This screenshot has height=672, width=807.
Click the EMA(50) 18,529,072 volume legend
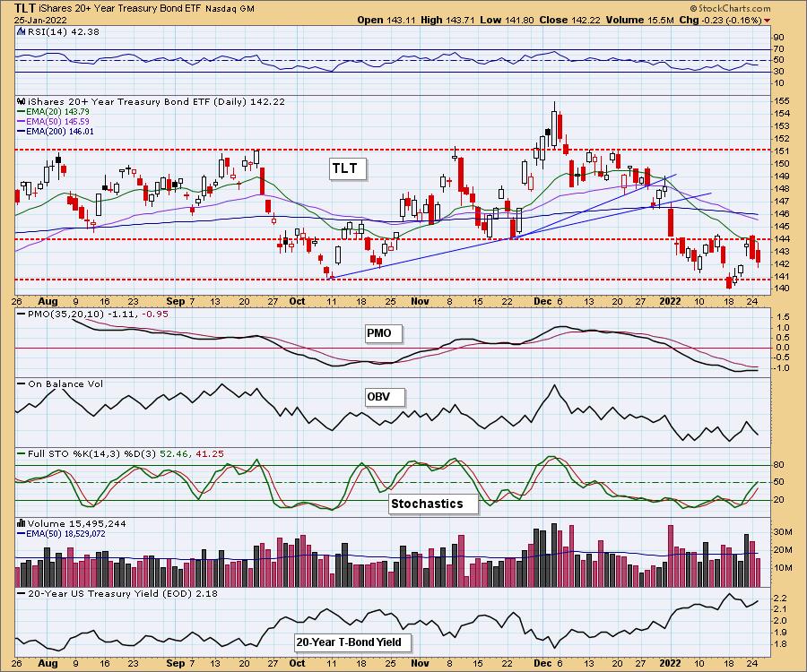(65, 534)
